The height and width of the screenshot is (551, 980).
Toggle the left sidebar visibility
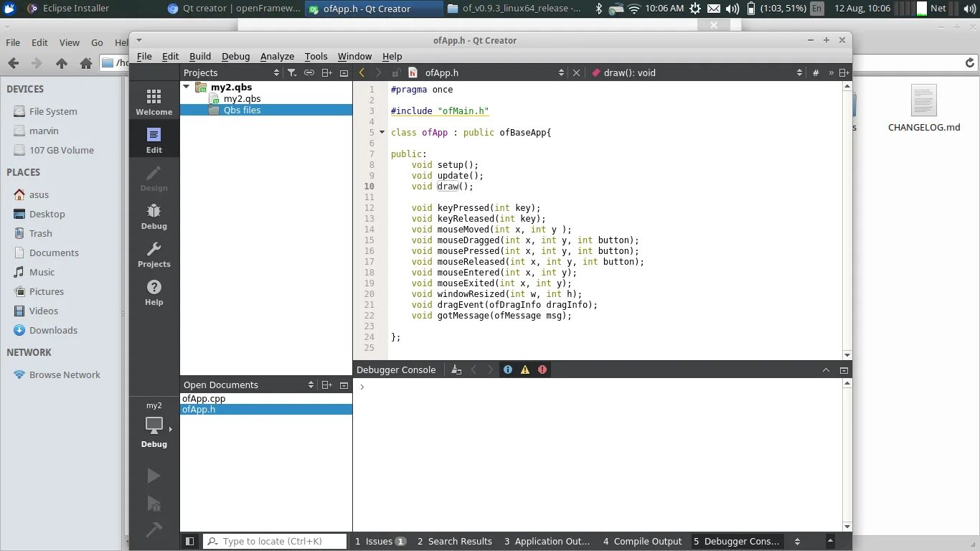[x=189, y=541]
